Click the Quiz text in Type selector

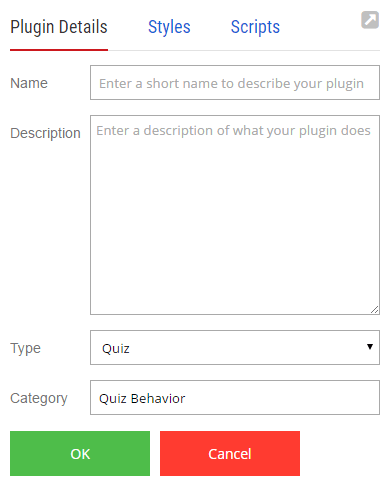point(116,349)
